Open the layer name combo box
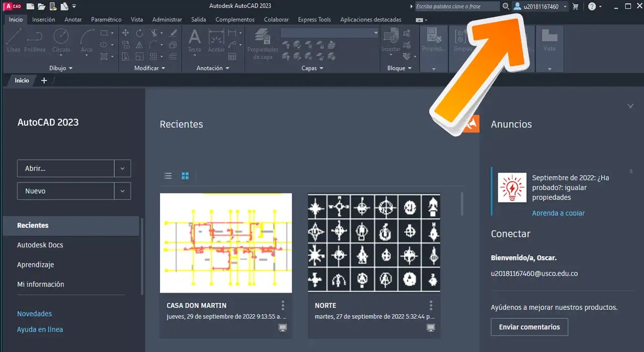644x352 pixels. click(x=330, y=33)
